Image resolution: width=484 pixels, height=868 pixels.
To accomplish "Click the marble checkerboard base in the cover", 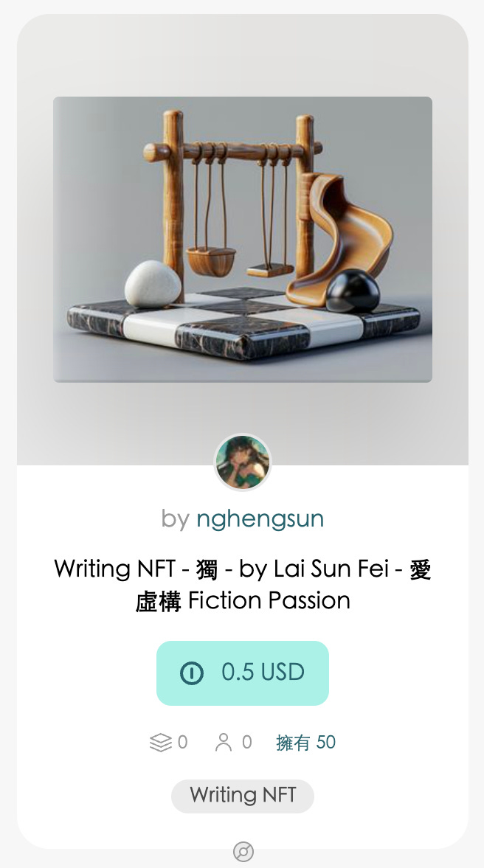I will (x=243, y=323).
